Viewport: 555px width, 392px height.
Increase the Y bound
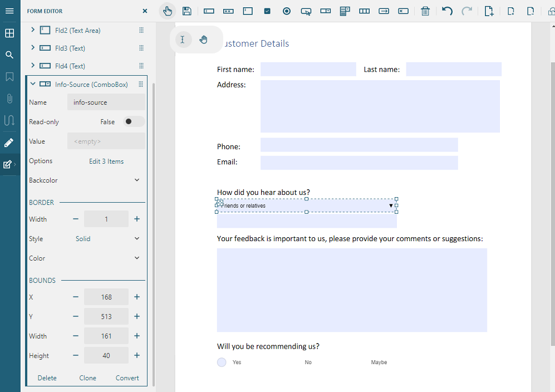click(137, 316)
